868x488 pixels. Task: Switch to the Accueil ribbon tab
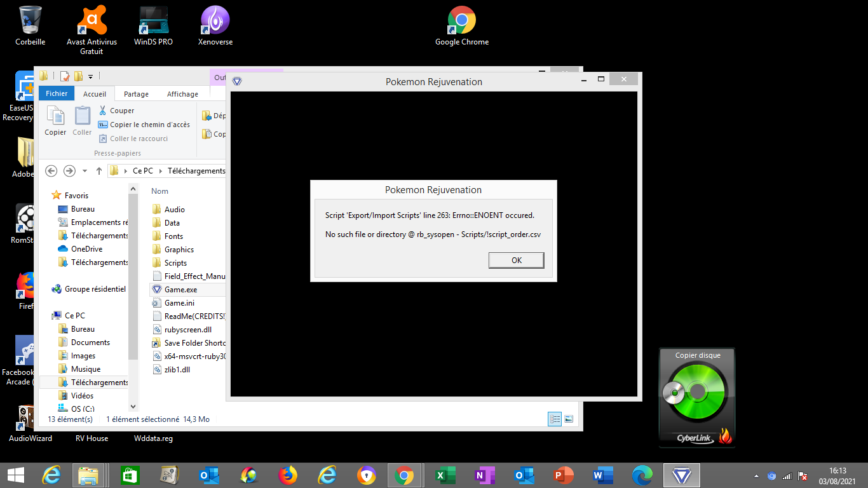95,93
